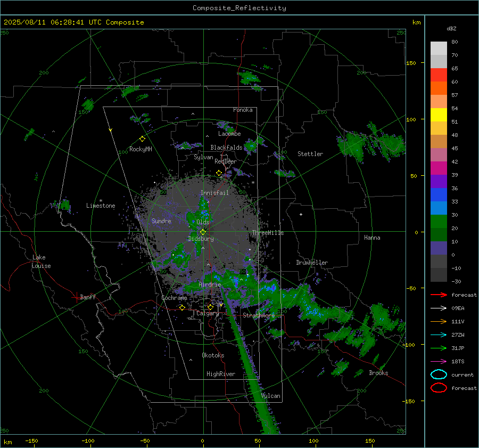Image resolution: width=479 pixels, height=448 pixels.
Task: Click the yellow radar site diamond at Olds
Action: pos(203,232)
